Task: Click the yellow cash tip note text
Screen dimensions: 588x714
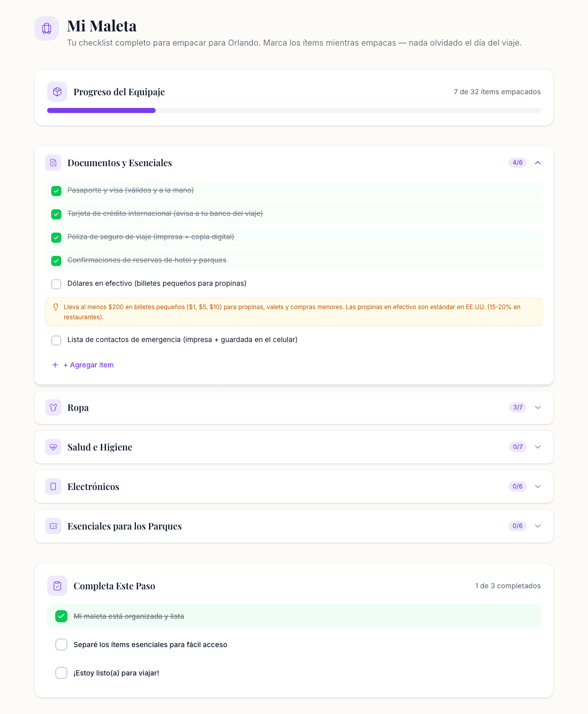Action: pos(292,312)
